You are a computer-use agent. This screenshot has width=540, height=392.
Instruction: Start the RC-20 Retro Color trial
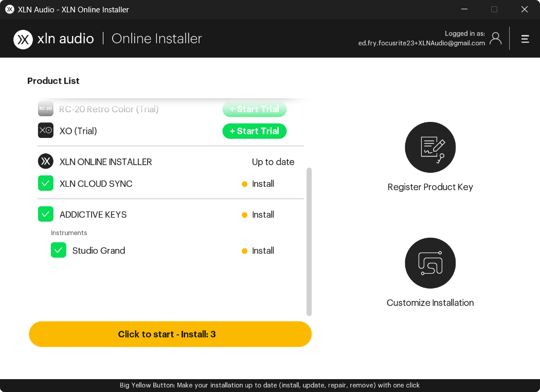tap(254, 109)
